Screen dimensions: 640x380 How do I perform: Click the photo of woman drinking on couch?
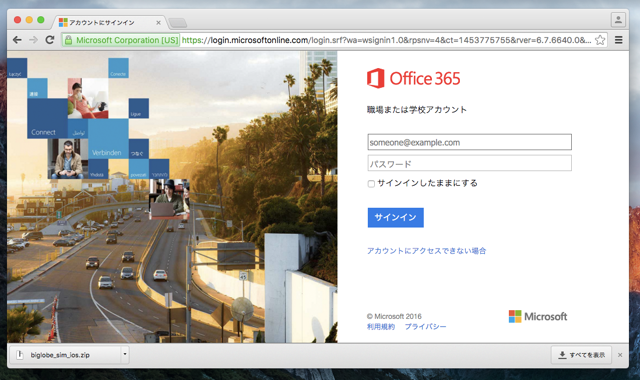click(x=88, y=98)
